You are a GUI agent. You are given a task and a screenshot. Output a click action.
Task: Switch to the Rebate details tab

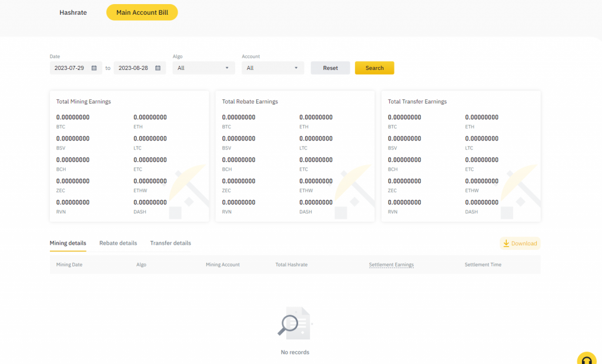(119, 243)
